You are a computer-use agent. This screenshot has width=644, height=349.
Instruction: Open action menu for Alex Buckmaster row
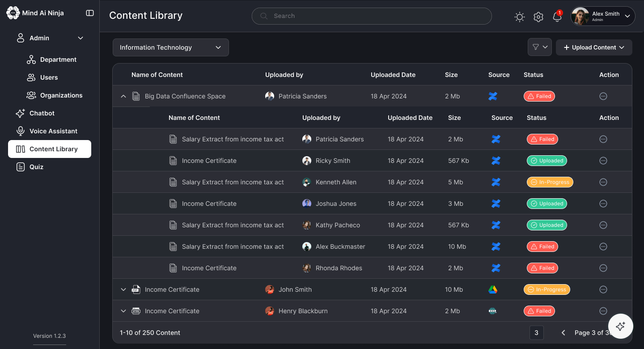(x=603, y=247)
